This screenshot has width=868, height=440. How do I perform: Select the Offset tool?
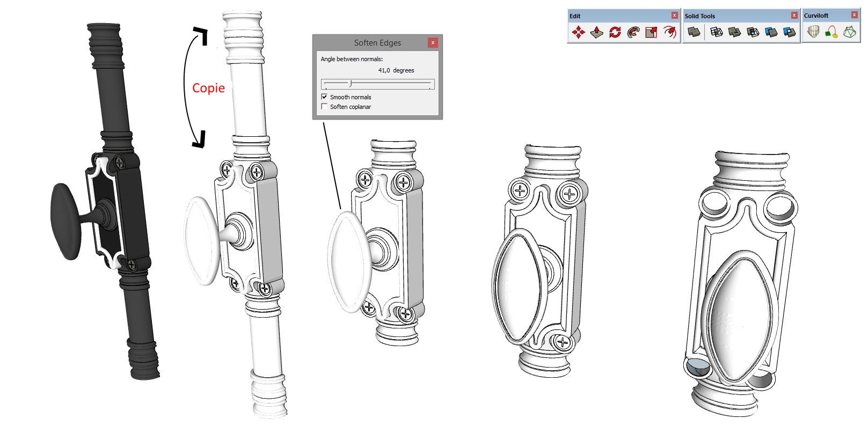tap(669, 33)
